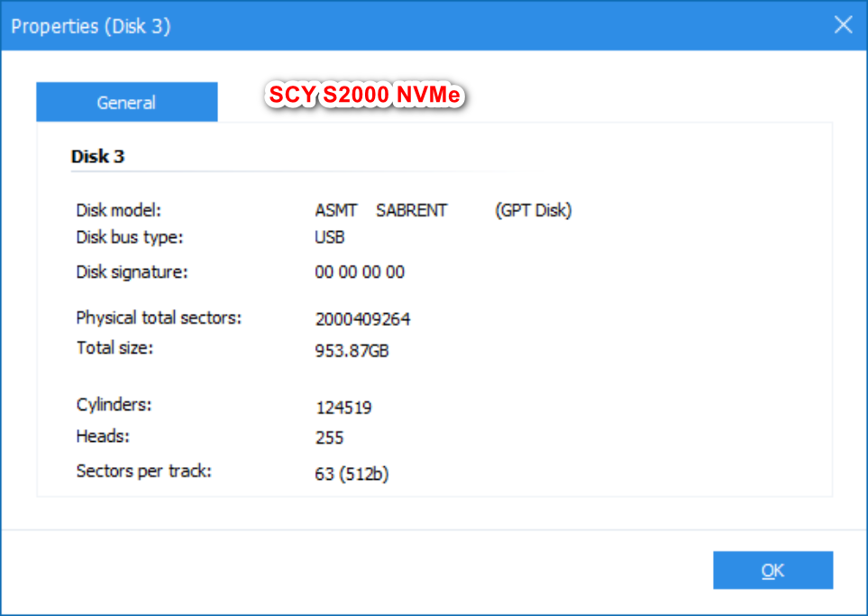Click the ASMT SABRENT disk model value

click(380, 210)
